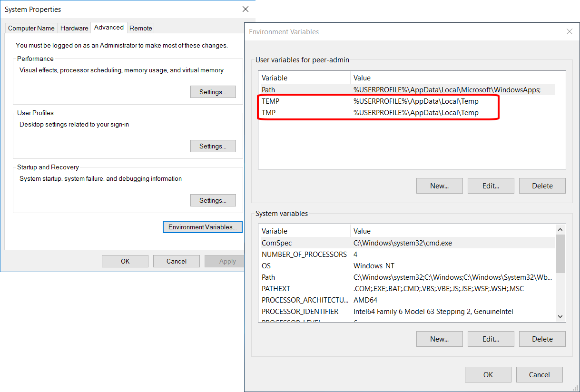This screenshot has height=392, width=580.
Task: Select the NUMBER_OF_PROCESSORS system variable
Action: click(x=305, y=255)
